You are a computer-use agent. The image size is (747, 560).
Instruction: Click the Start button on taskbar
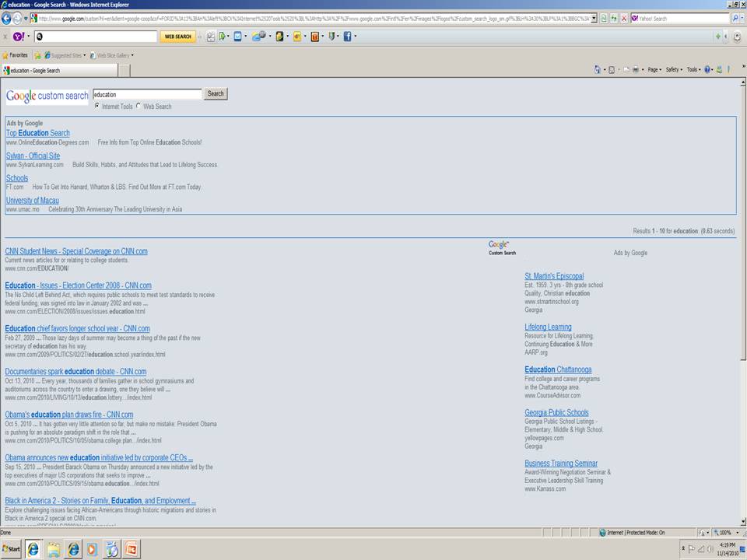coord(11,549)
